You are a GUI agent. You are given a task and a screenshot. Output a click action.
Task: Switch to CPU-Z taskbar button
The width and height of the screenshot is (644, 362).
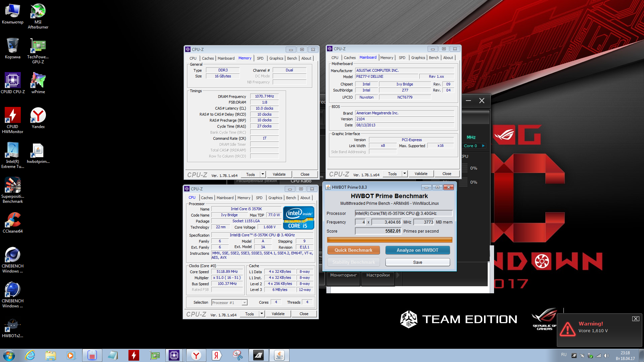click(x=174, y=355)
